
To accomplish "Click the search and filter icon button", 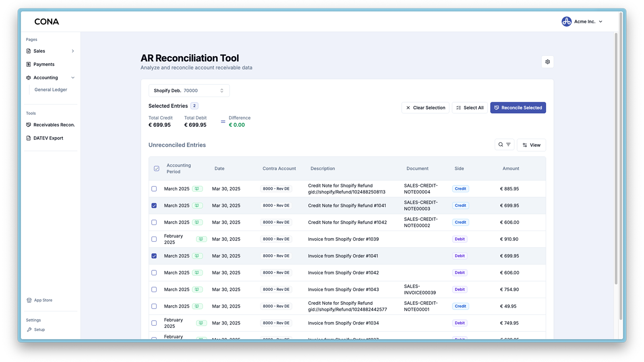I will coord(504,145).
